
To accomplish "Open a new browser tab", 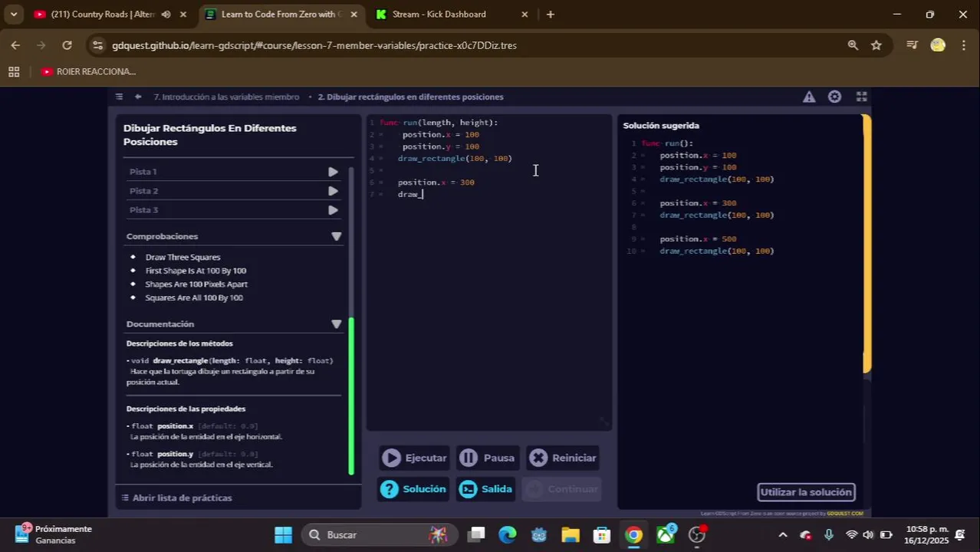I will click(551, 14).
